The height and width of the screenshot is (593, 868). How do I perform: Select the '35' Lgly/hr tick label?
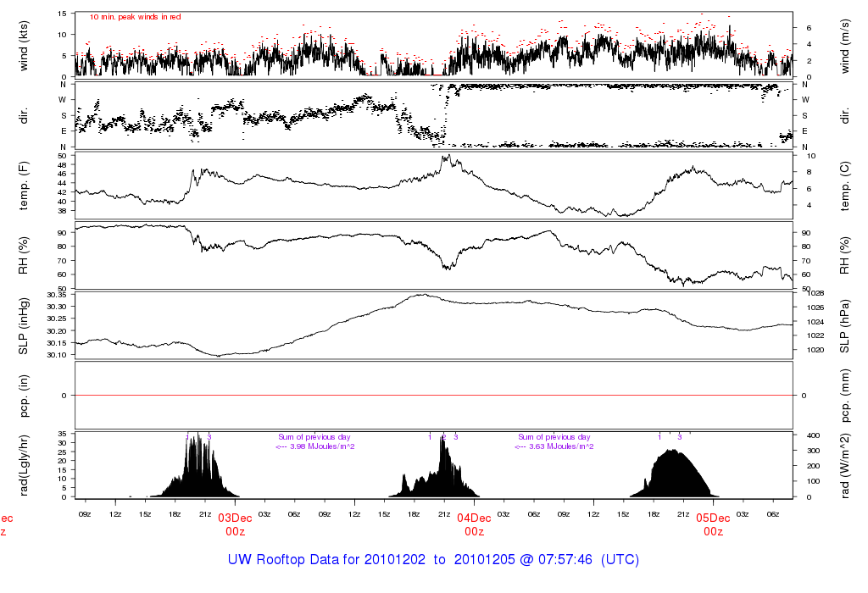coord(62,434)
